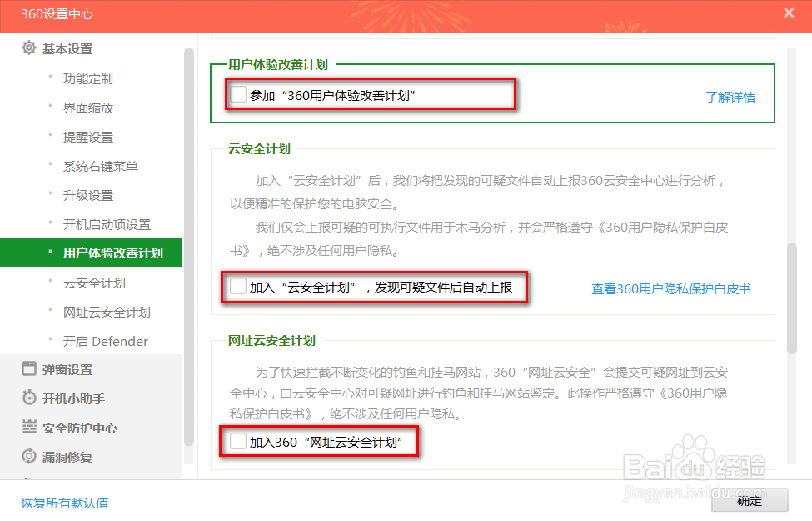The width and height of the screenshot is (812, 521).
Task: Click the clock icon beside 开机小助手
Action: pyautogui.click(x=29, y=398)
